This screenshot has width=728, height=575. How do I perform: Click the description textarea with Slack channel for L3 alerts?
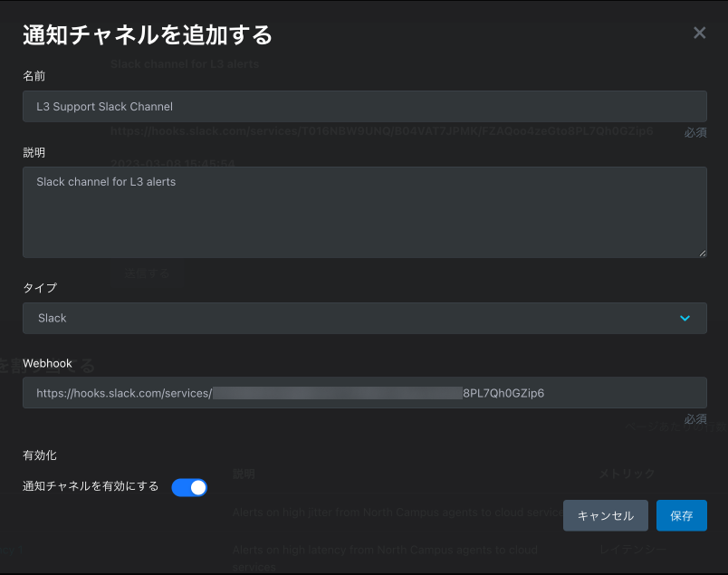click(x=365, y=212)
